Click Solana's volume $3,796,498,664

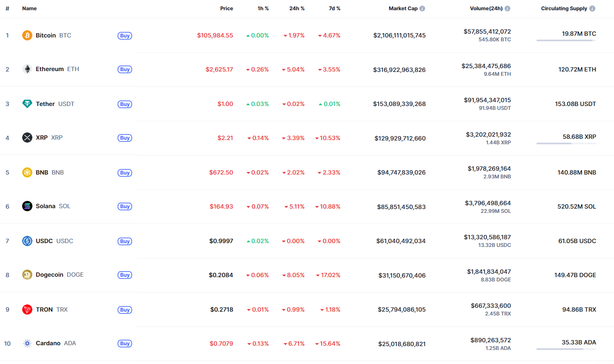[x=488, y=203]
